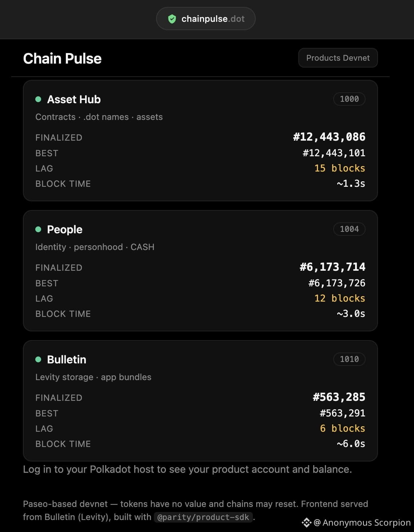This screenshot has width=414, height=532.
Task: Open the Bulletin chain card title
Action: coord(67,359)
